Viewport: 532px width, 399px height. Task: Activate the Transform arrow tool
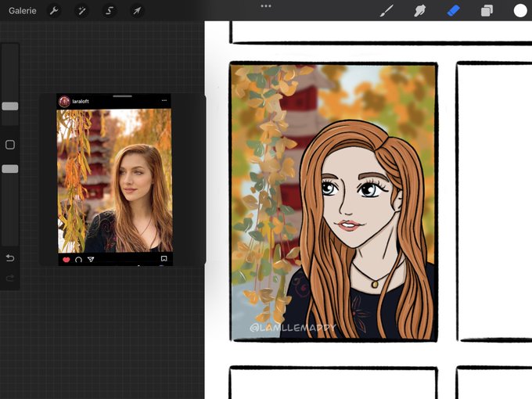137,11
